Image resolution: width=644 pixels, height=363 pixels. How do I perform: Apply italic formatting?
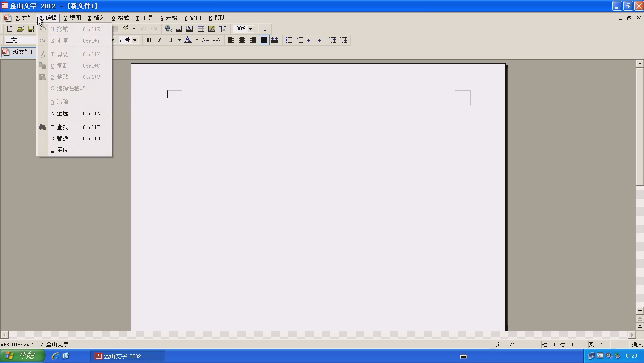click(x=160, y=40)
